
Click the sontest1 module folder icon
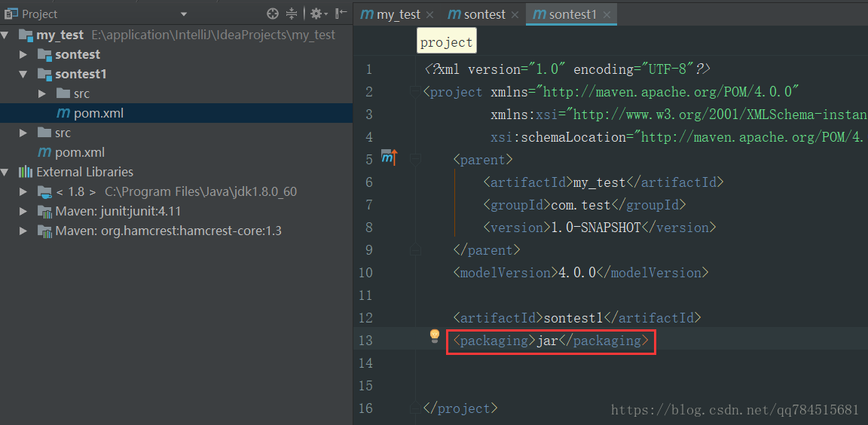[45, 74]
